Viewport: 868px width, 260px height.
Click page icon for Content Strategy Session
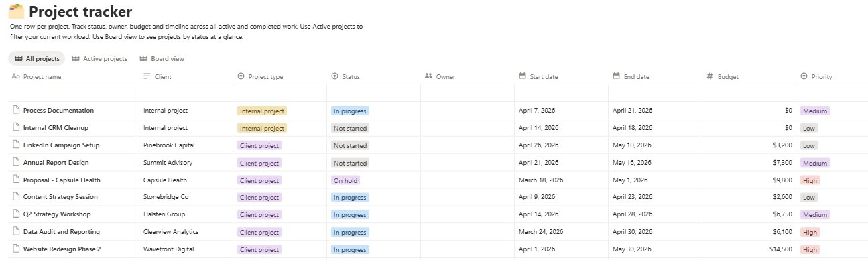(x=16, y=197)
